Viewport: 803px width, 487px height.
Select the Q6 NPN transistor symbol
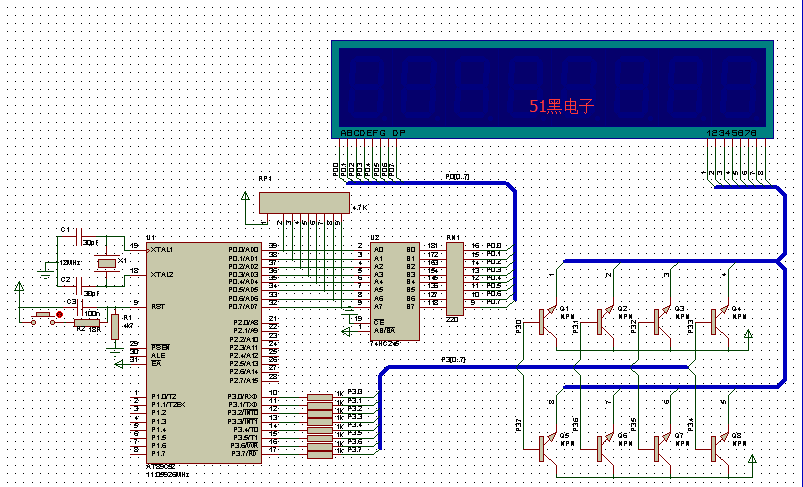604,448
